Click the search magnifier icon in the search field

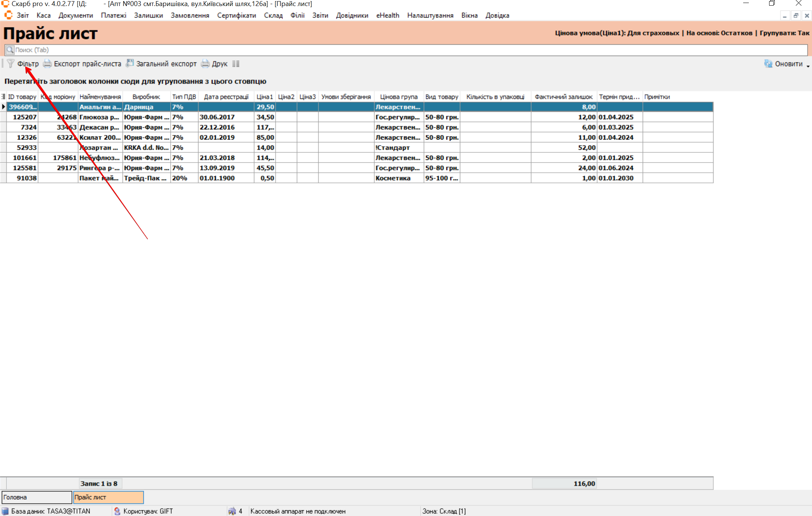pos(10,50)
